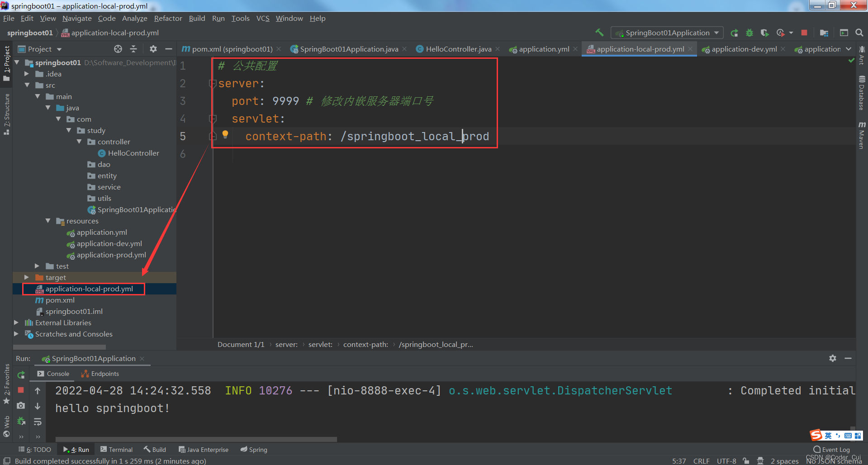Collapse all nodes in Project panel
The image size is (868, 465).
coord(133,49)
